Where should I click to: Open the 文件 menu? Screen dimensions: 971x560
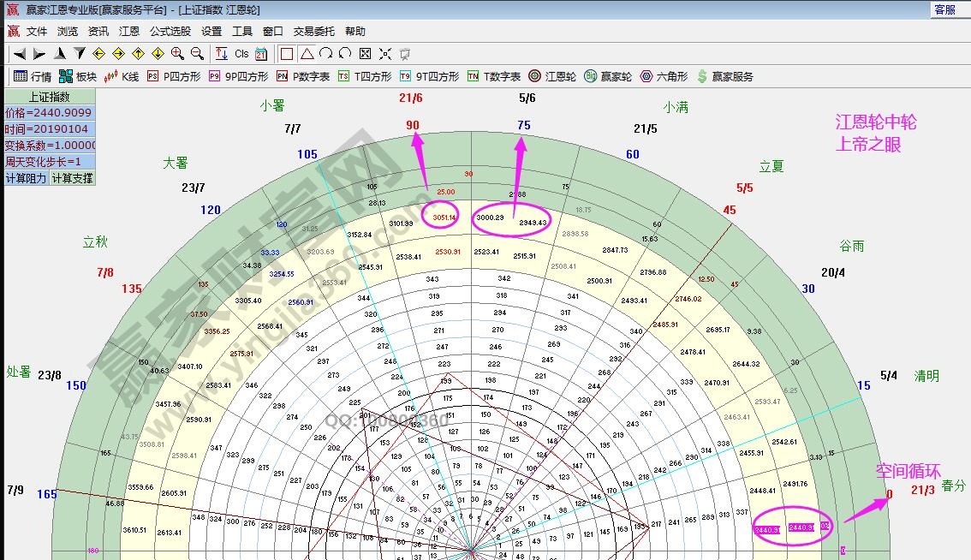coord(37,31)
